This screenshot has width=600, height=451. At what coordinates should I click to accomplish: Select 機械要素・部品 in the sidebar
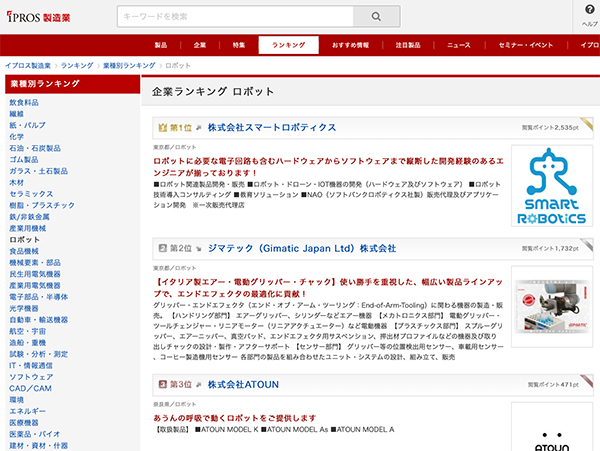[35, 262]
